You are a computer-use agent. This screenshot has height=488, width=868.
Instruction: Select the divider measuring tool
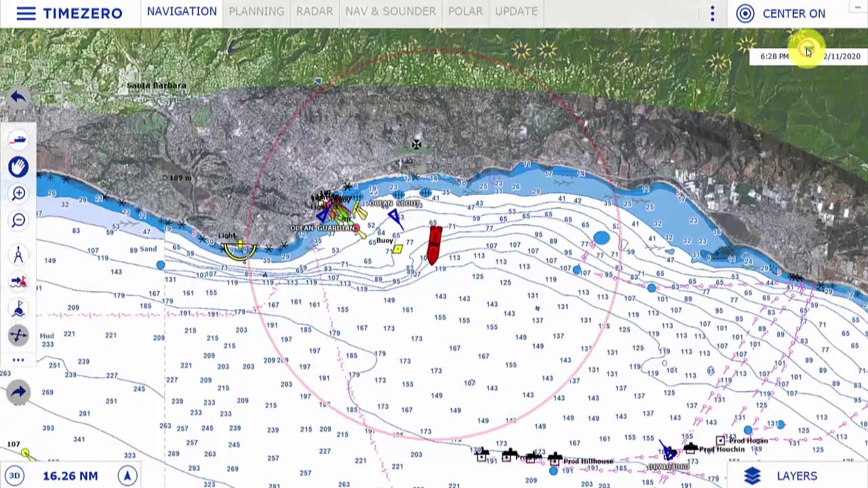click(x=18, y=255)
